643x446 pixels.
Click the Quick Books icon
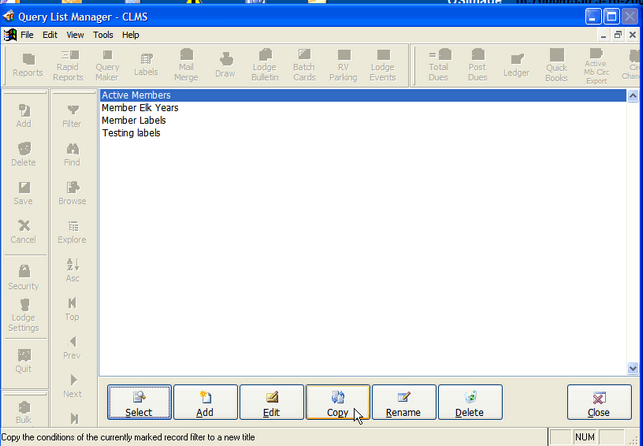click(556, 65)
